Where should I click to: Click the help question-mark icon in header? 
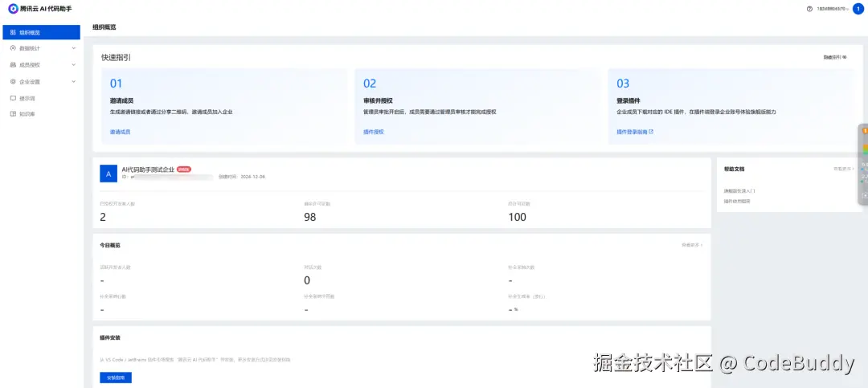coord(809,9)
